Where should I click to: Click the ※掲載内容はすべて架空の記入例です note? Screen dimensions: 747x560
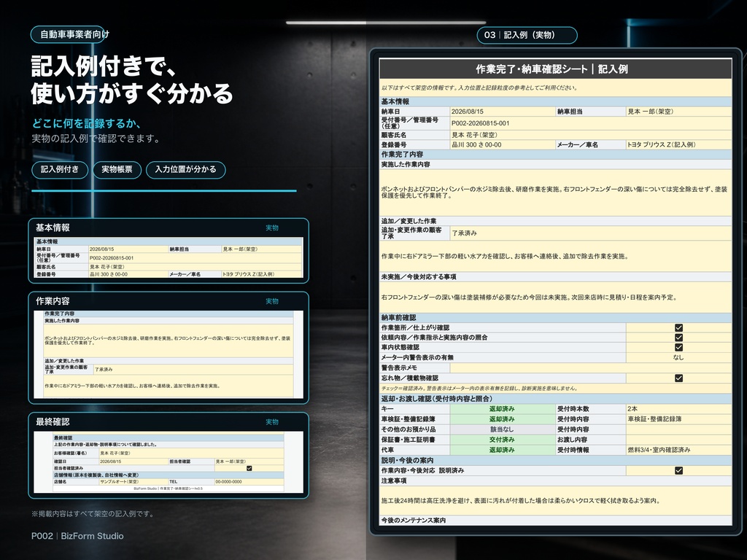(93, 514)
